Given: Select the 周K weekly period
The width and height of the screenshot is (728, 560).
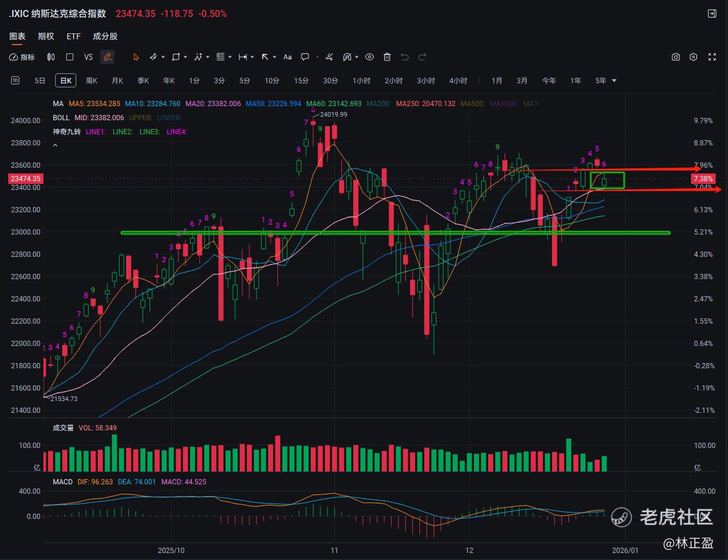Looking at the screenshot, I should [92, 81].
